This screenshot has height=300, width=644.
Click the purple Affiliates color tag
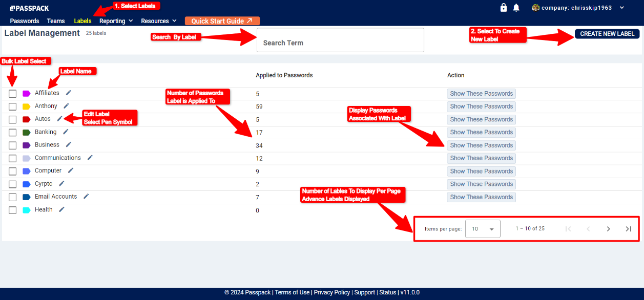tap(27, 94)
